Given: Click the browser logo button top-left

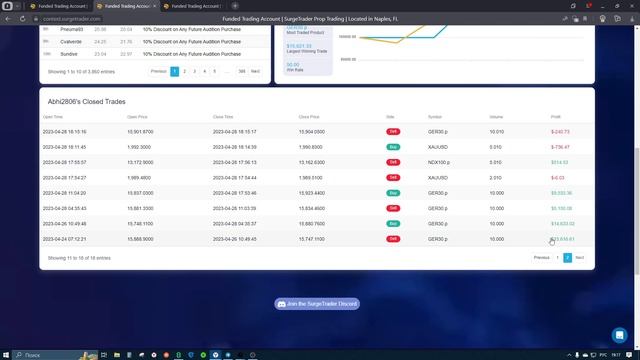Looking at the screenshot, I should pos(7,6).
